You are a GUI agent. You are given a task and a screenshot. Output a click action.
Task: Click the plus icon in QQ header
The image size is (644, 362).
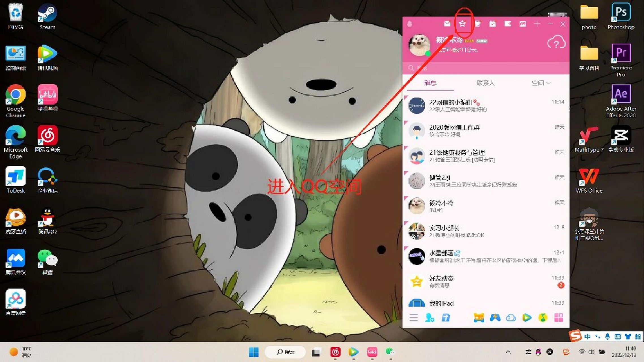click(537, 24)
